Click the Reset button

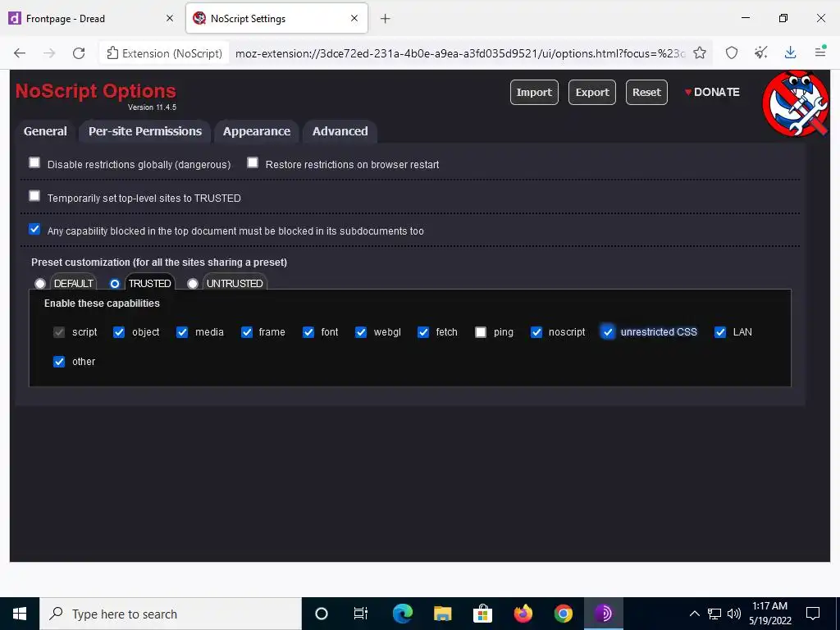tap(646, 92)
